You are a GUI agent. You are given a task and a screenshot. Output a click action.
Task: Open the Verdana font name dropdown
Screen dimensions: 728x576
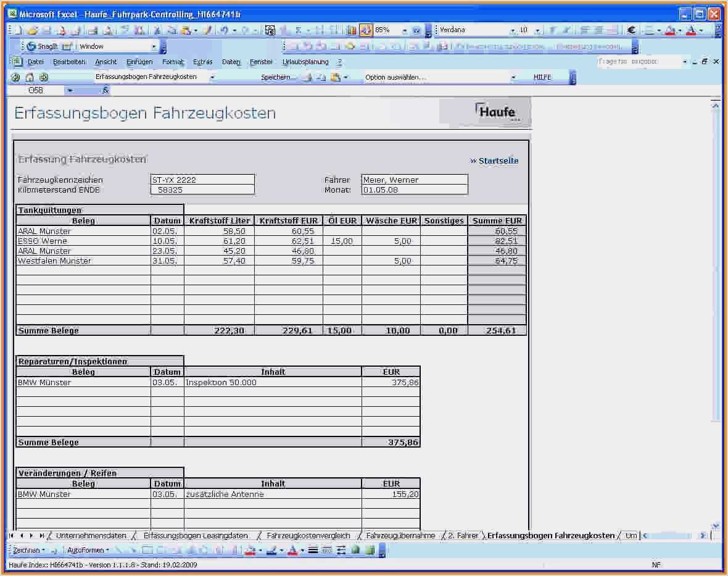(x=512, y=30)
